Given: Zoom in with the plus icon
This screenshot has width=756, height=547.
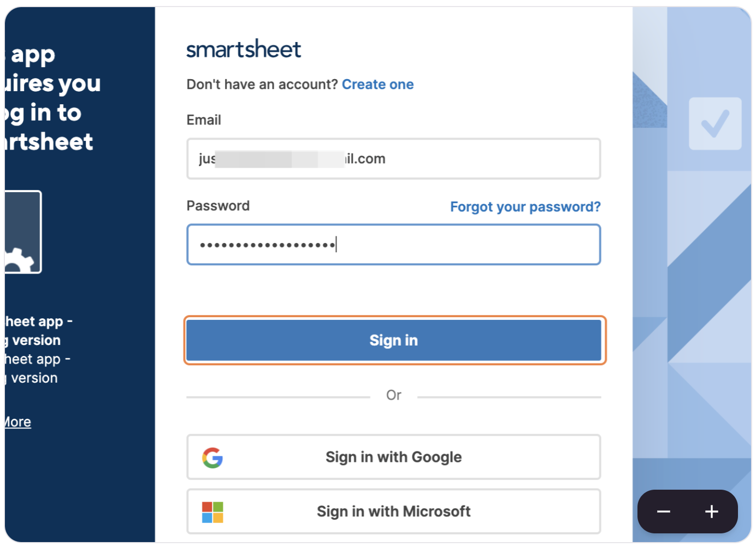Looking at the screenshot, I should point(711,512).
